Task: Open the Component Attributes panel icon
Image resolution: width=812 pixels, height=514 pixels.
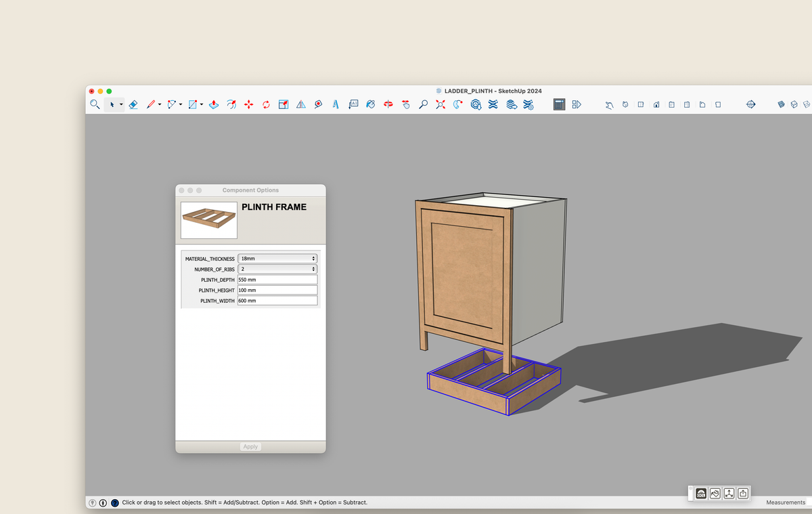Action: [x=577, y=104]
